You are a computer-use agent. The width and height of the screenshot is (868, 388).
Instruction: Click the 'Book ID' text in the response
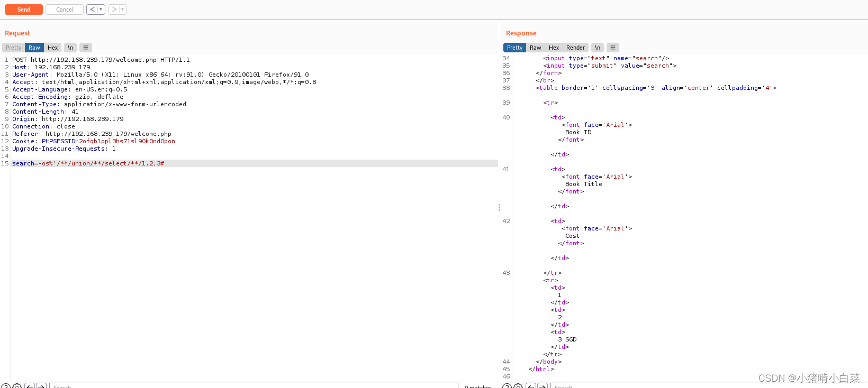coord(578,132)
